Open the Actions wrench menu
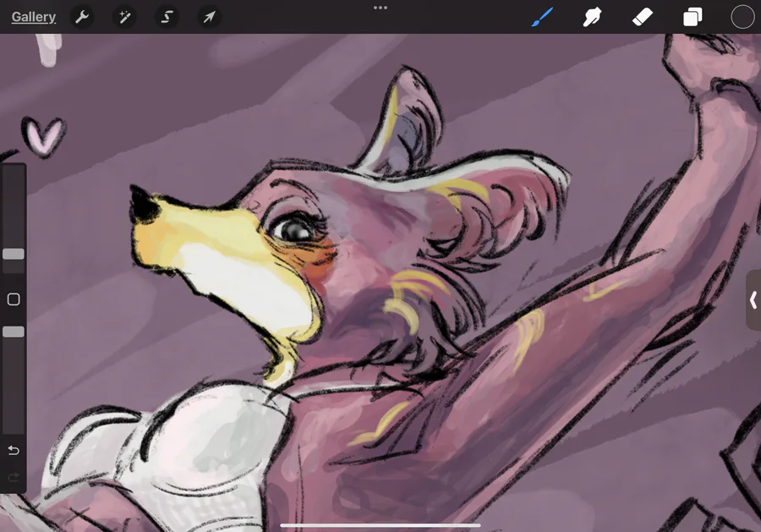761x532 pixels. tap(82, 18)
